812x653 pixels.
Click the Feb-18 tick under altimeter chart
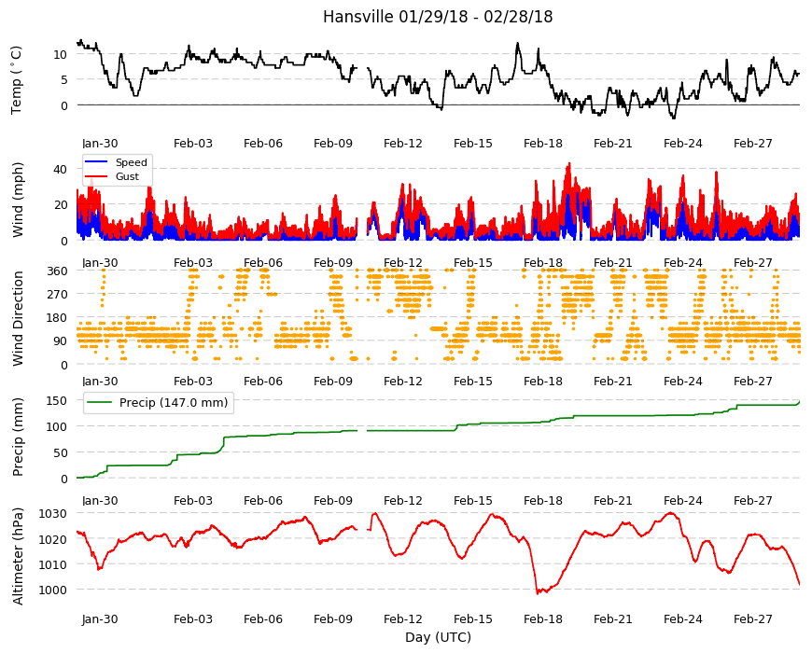click(542, 619)
